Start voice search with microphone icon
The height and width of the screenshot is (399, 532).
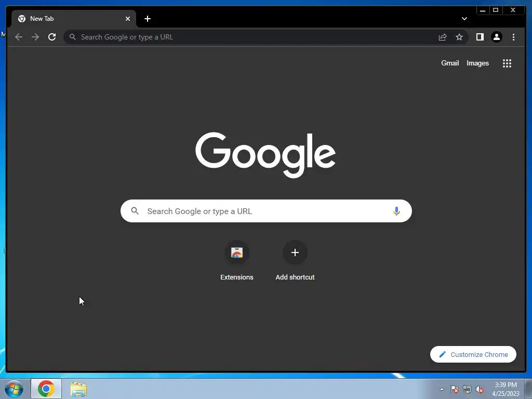tap(396, 211)
